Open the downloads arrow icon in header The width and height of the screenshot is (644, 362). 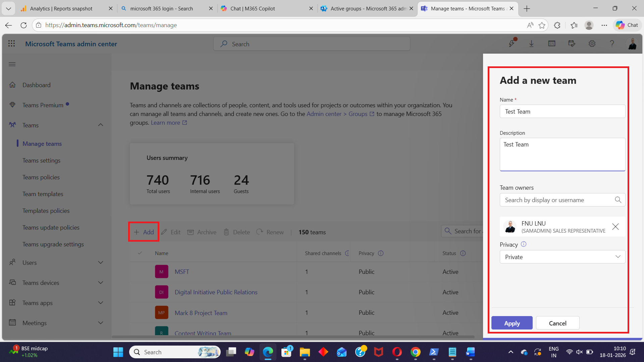tap(531, 44)
